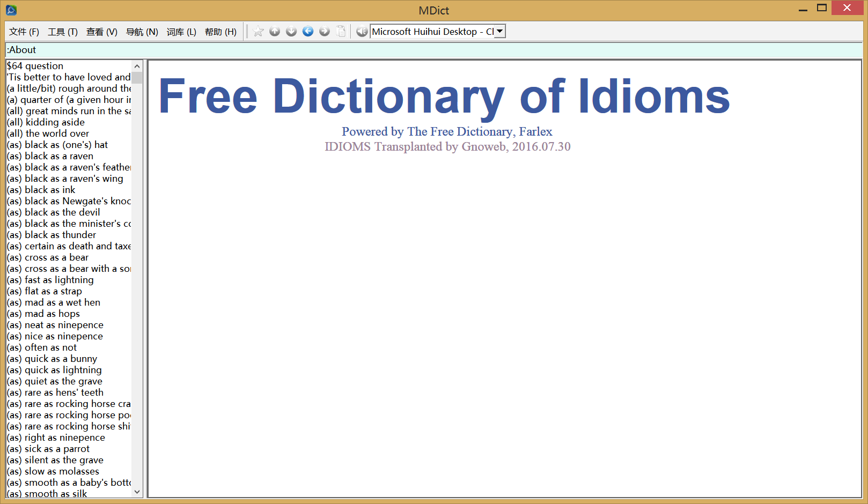Image resolution: width=868 pixels, height=504 pixels.
Task: Select entry "(as) slow as molasses"
Action: coord(53,471)
